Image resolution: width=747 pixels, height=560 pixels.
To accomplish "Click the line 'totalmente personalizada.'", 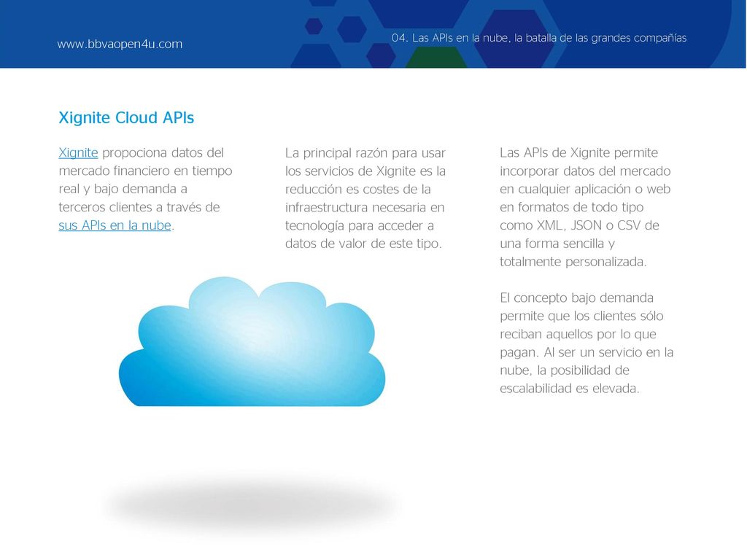I will point(573,262).
